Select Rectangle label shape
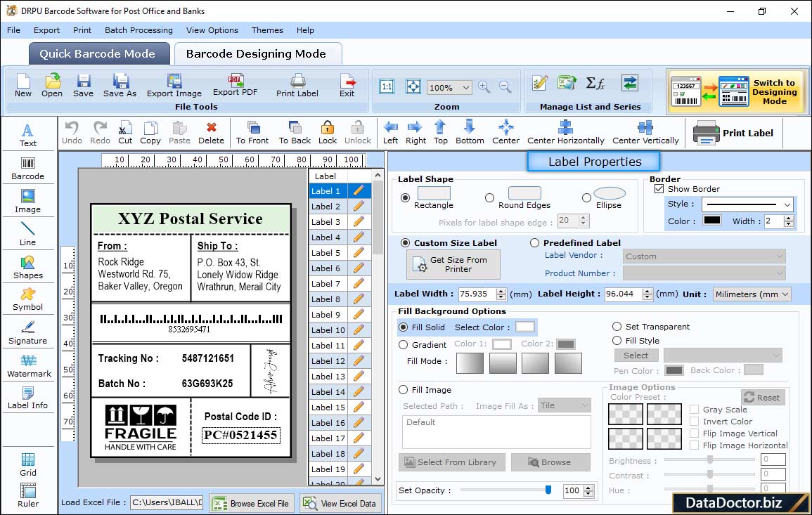 pos(405,197)
